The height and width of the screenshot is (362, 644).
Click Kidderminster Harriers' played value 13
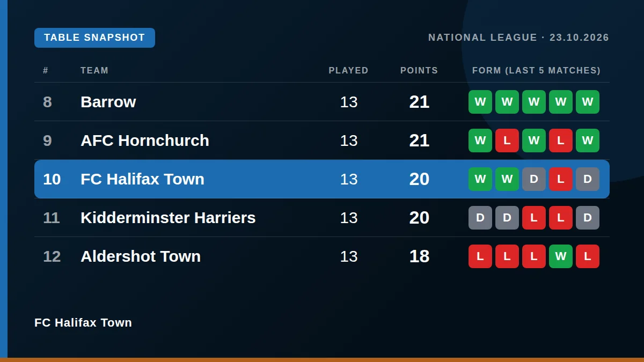point(349,218)
